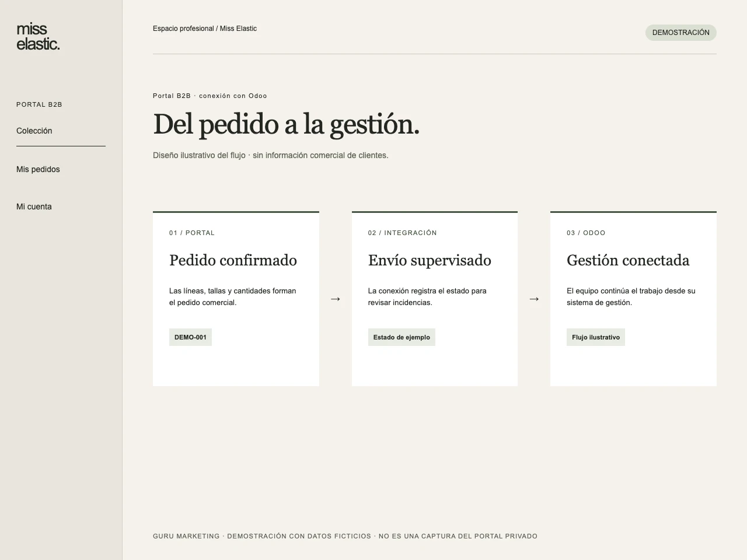
Task: Click the DEMOSTRACIÓN badge
Action: click(x=680, y=33)
